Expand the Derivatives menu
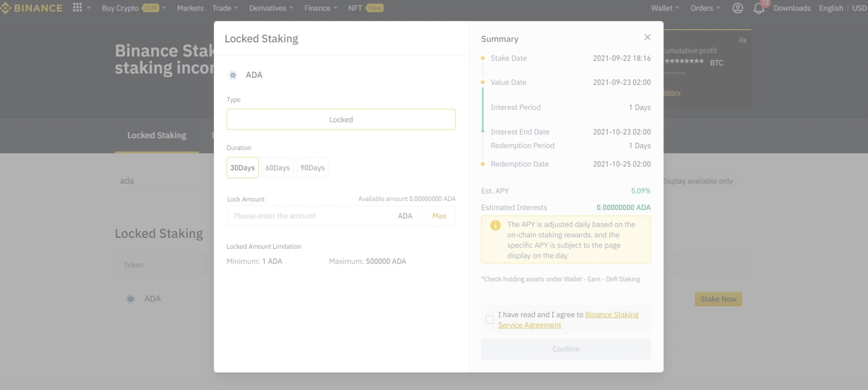Screen dimensions: 868x390 (271, 8)
